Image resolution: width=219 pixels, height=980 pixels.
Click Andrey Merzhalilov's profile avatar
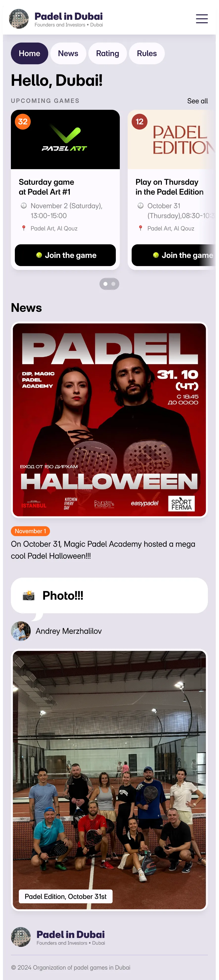point(21,631)
